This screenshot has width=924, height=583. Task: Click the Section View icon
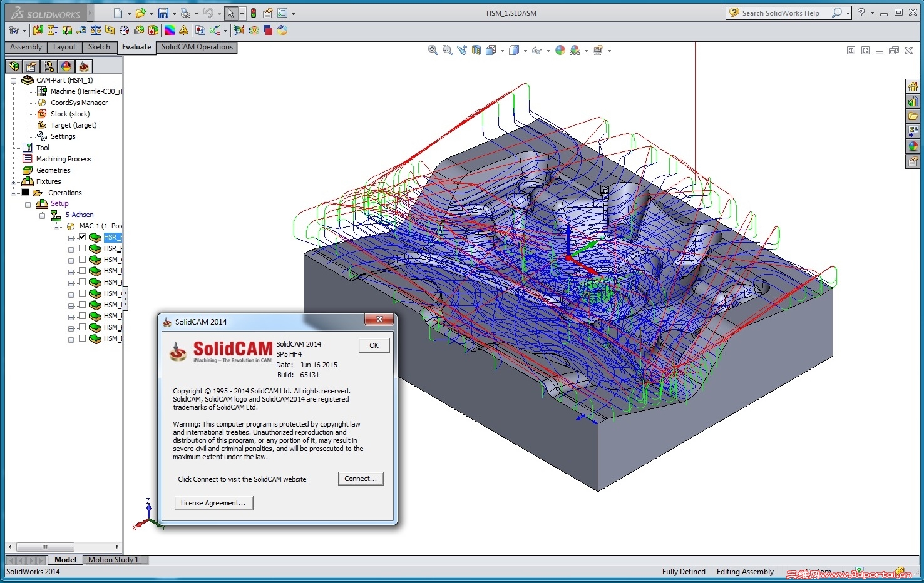pos(476,50)
